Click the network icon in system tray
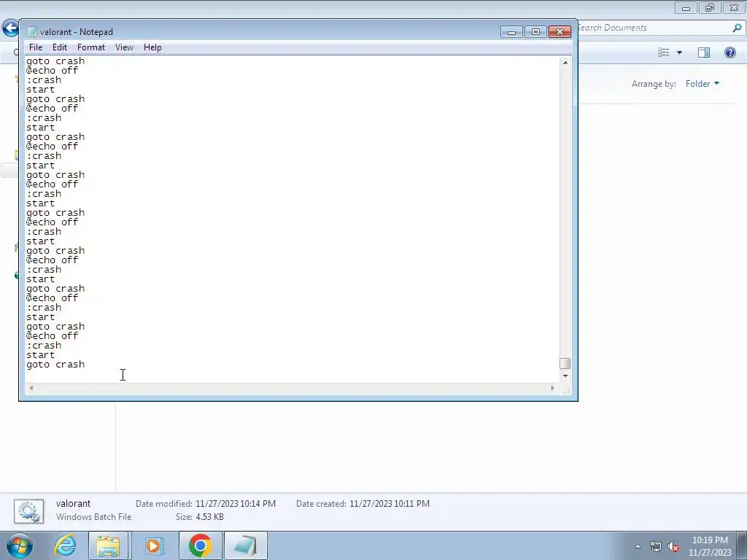The width and height of the screenshot is (747, 560). point(656,547)
